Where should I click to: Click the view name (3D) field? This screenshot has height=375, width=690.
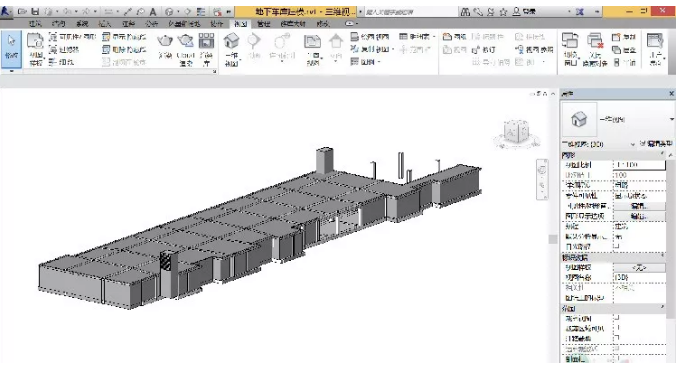639,277
